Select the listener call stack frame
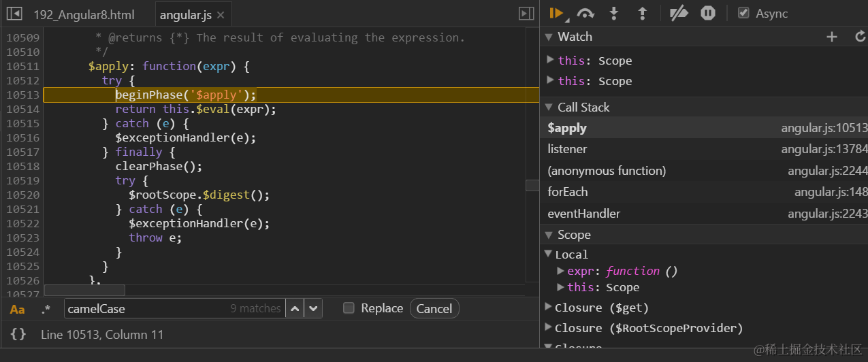The image size is (868, 362). (x=567, y=149)
